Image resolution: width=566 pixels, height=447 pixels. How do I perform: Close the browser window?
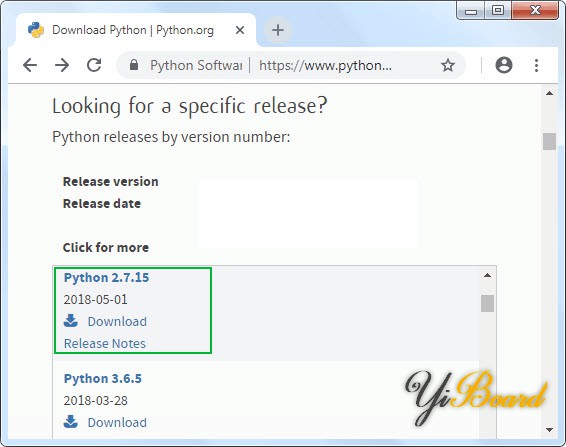(535, 10)
